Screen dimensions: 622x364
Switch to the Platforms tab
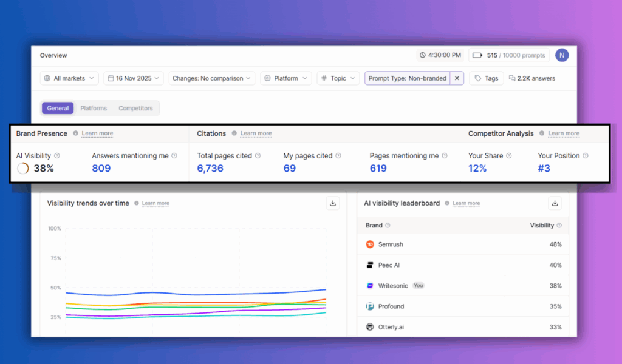[x=93, y=108]
